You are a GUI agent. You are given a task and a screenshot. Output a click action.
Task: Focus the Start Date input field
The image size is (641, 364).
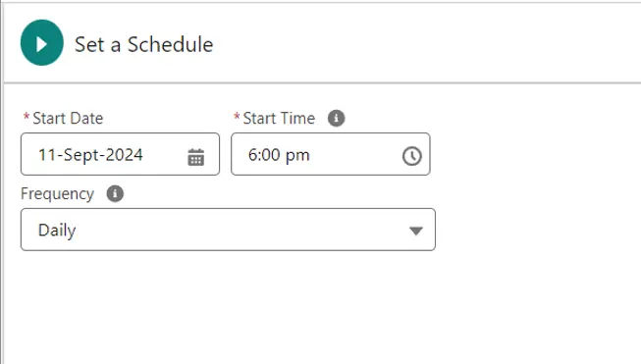point(120,154)
